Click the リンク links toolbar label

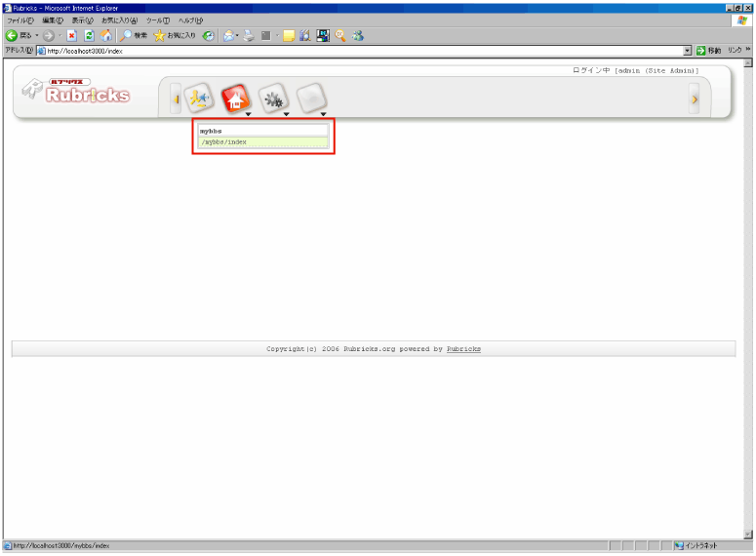[x=735, y=50]
